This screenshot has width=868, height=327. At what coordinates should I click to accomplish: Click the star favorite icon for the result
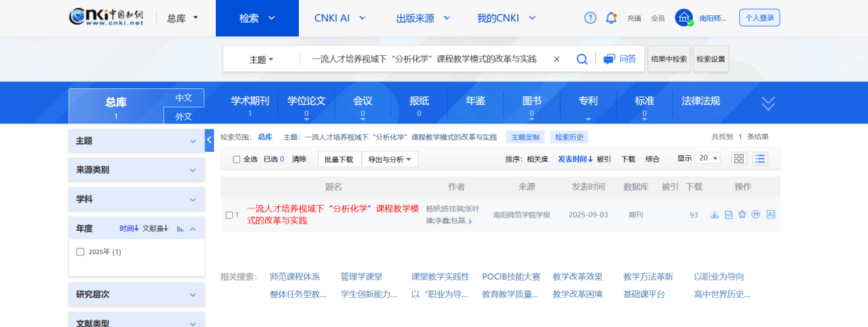point(742,214)
